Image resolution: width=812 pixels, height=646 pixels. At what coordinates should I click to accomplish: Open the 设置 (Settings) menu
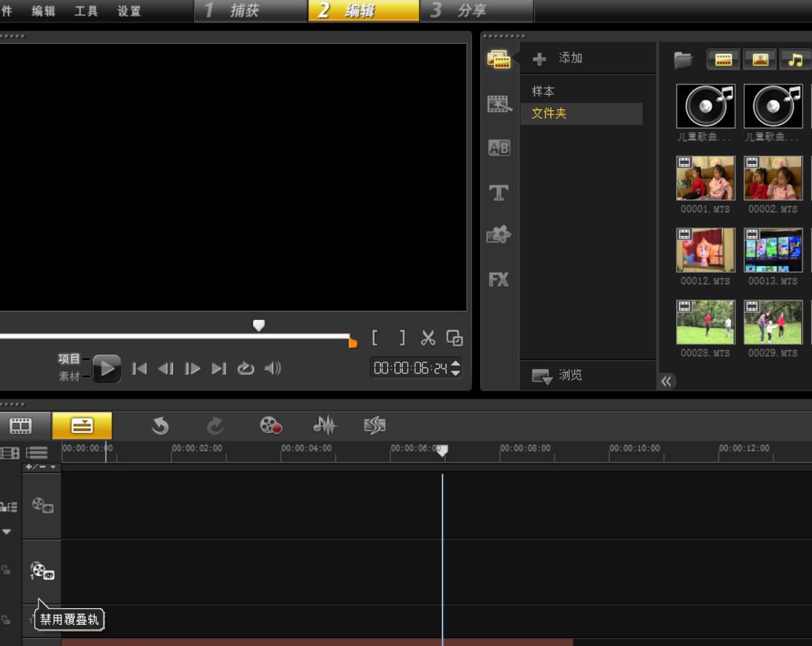pyautogui.click(x=129, y=11)
